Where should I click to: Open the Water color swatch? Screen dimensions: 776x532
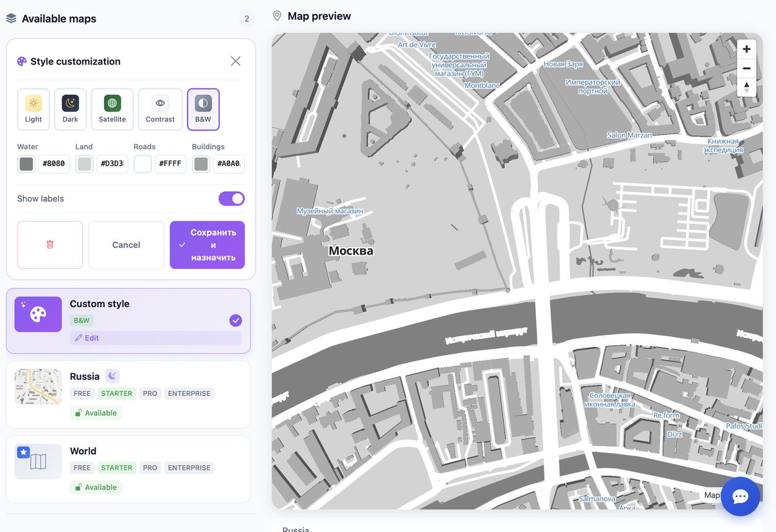(x=27, y=164)
